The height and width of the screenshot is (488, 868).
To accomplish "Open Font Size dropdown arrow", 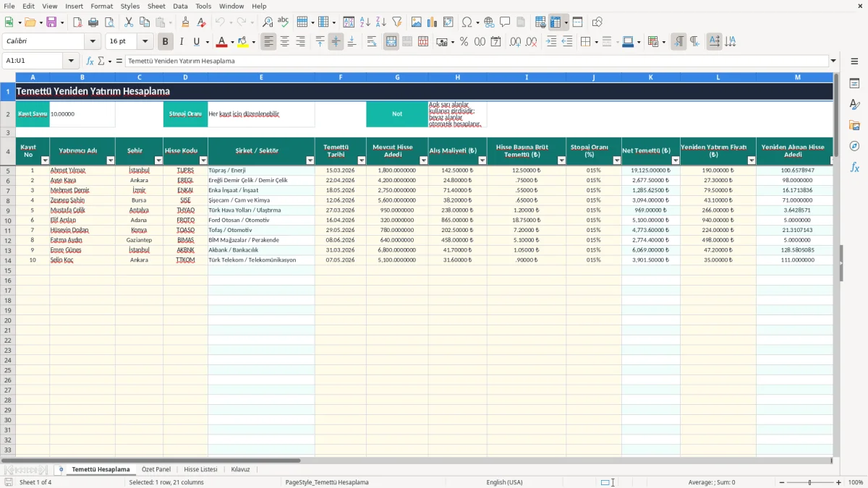I will [x=145, y=42].
